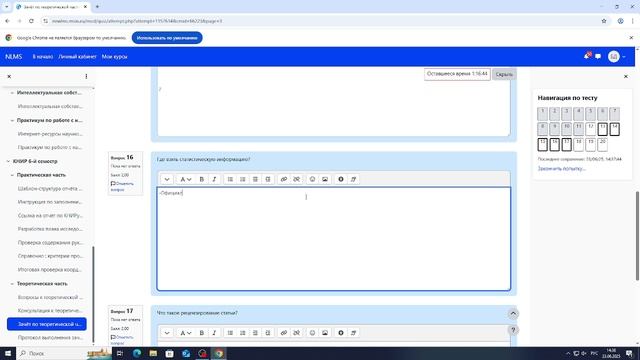Open Edge from the taskbar
The image size is (640, 360).
click(x=137, y=353)
